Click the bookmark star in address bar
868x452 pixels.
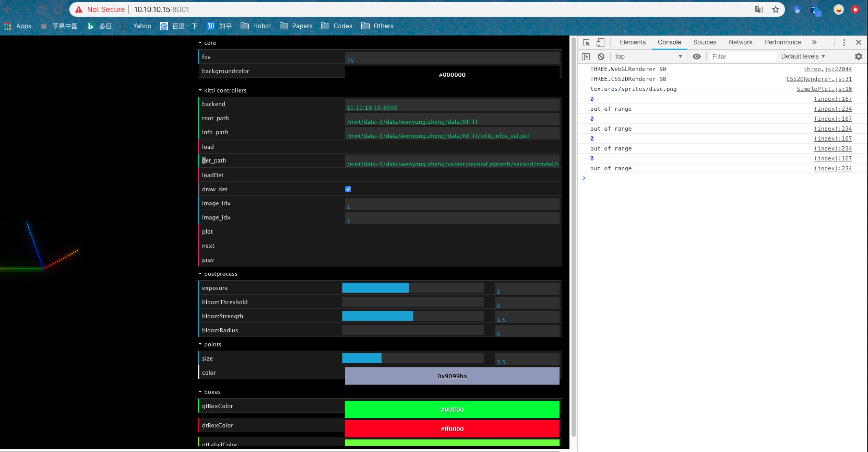coord(775,9)
